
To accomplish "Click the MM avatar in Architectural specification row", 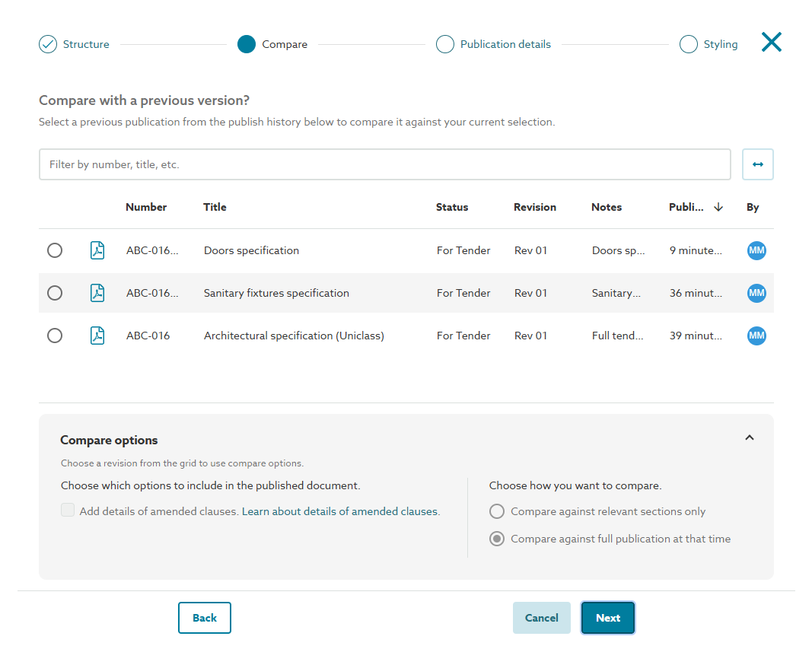I will [756, 336].
